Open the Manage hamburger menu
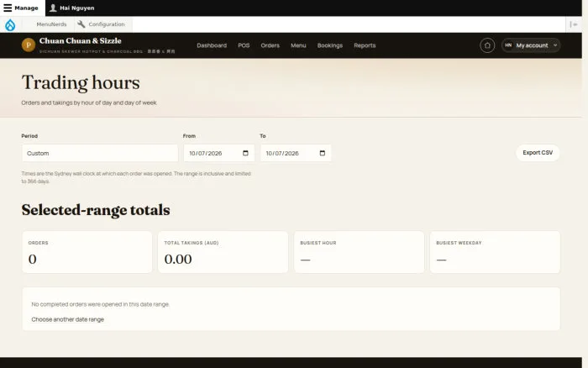 pyautogui.click(x=21, y=8)
